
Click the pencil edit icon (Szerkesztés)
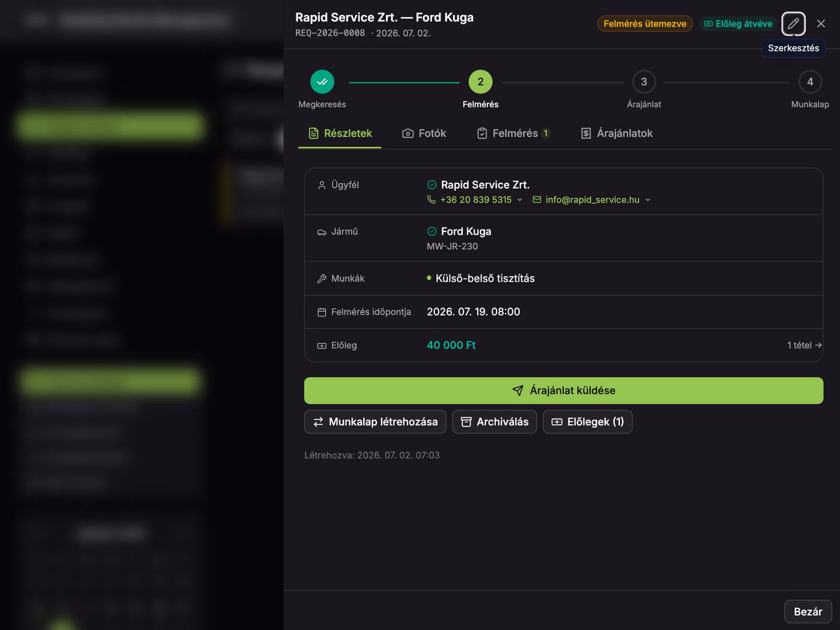pyautogui.click(x=793, y=24)
